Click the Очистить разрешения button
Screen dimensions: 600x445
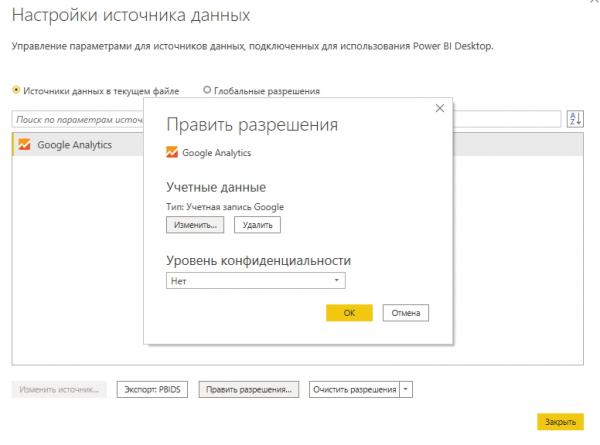tap(354, 390)
